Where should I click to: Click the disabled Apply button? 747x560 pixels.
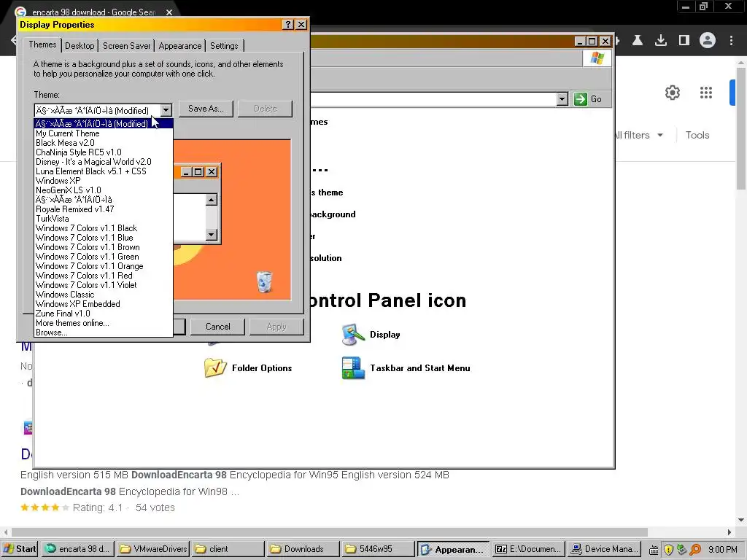pyautogui.click(x=276, y=327)
